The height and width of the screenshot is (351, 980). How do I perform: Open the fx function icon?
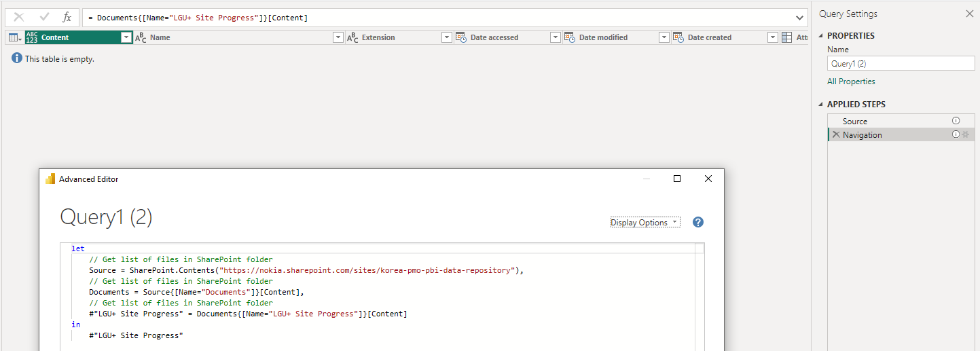pos(67,17)
